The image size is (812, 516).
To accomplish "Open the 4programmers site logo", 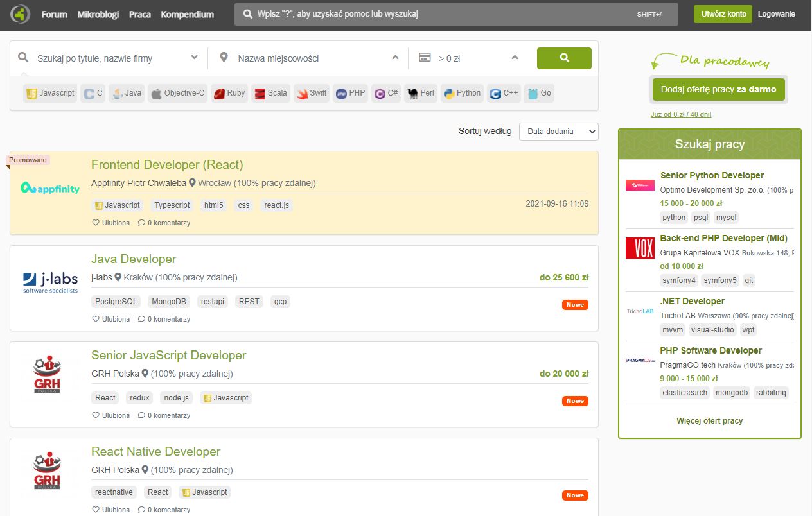I will click(x=21, y=13).
